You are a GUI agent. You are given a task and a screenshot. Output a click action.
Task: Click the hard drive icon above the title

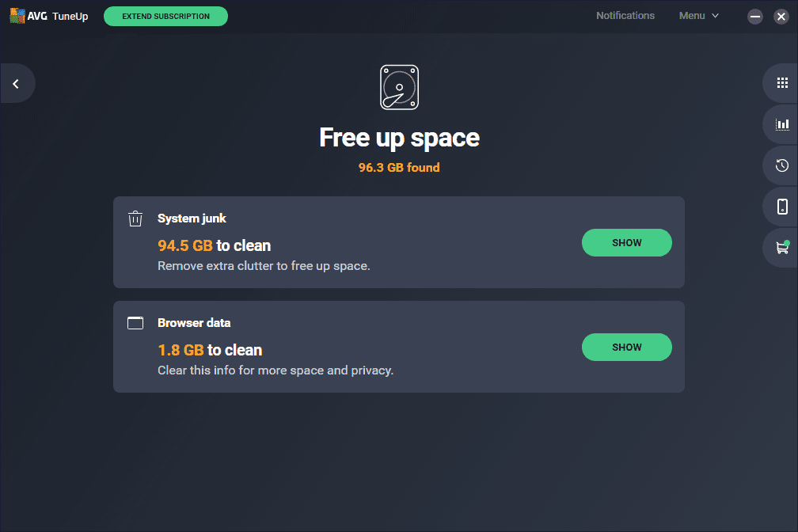399,87
